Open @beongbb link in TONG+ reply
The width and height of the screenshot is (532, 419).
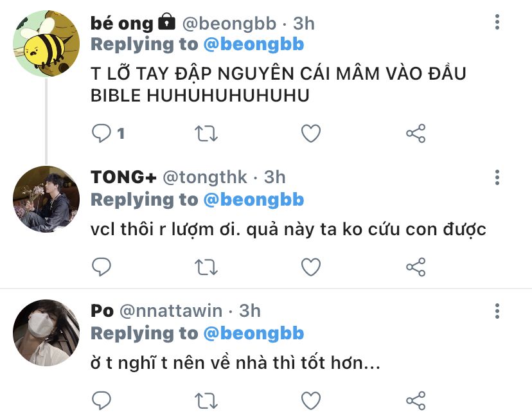click(253, 200)
